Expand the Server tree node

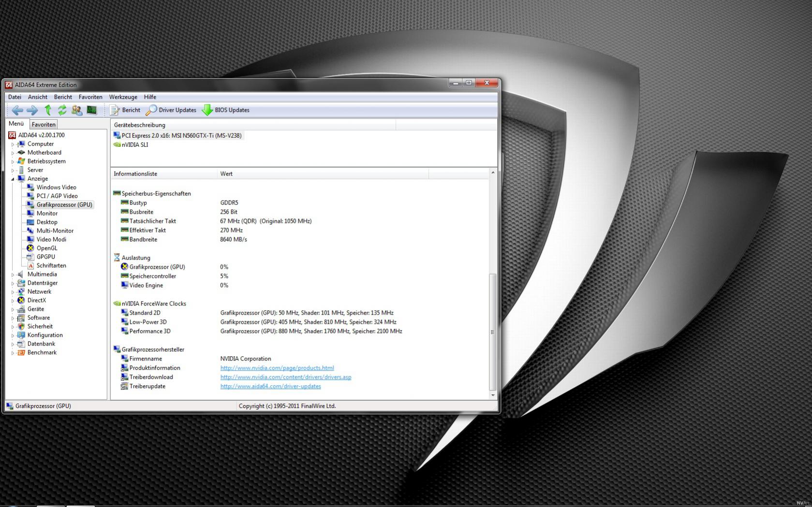(13, 170)
